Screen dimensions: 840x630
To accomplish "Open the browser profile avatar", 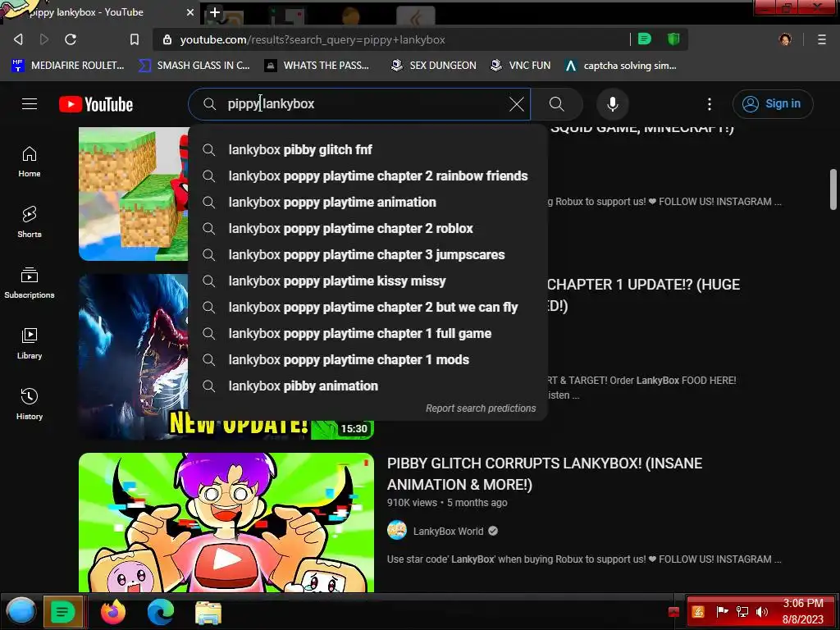I will coord(785,39).
